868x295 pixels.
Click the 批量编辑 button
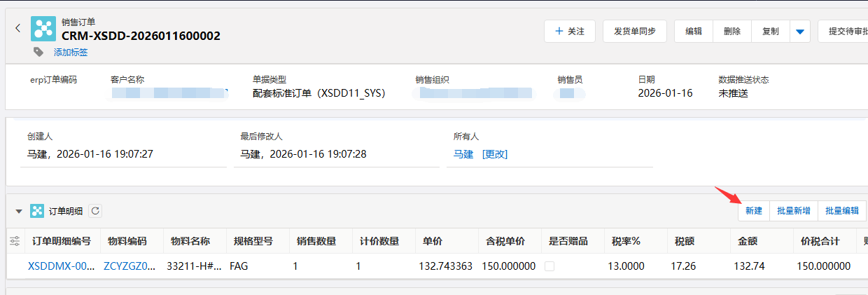(842, 211)
